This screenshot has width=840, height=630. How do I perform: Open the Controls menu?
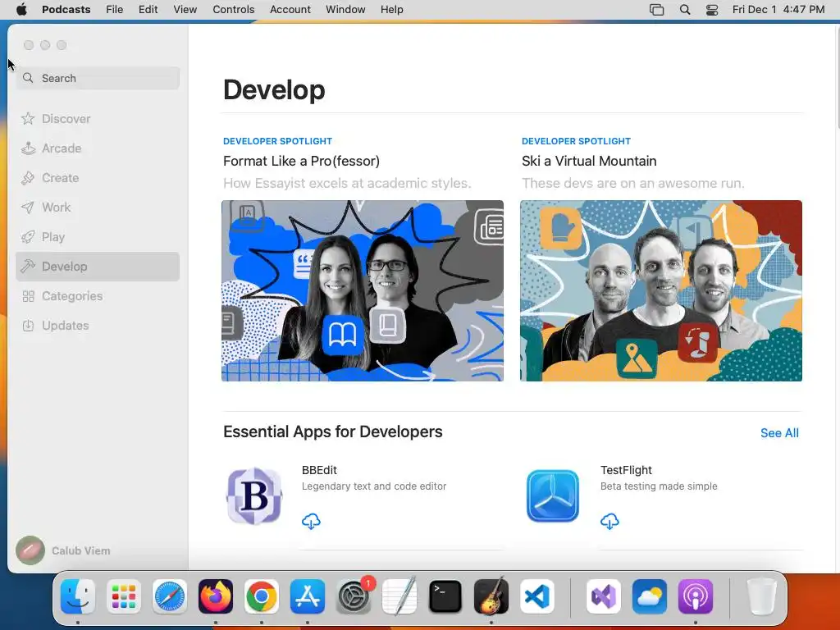[233, 10]
